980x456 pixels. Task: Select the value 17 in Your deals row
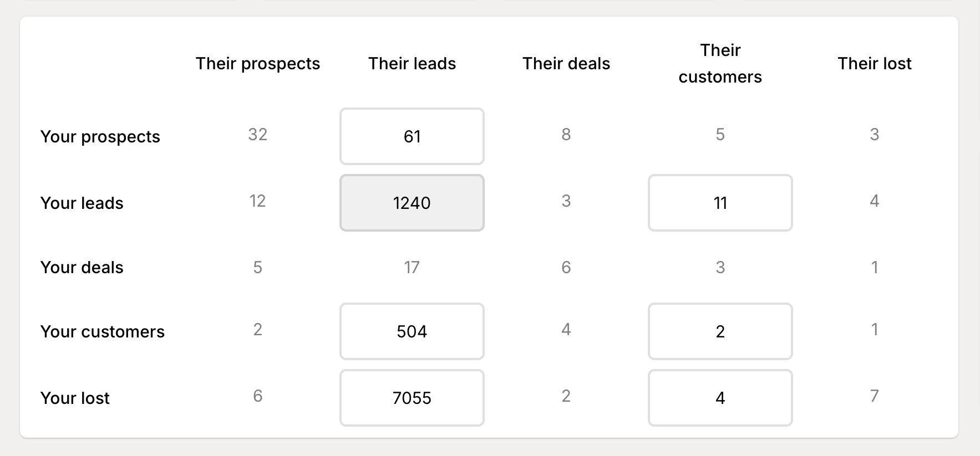412,267
